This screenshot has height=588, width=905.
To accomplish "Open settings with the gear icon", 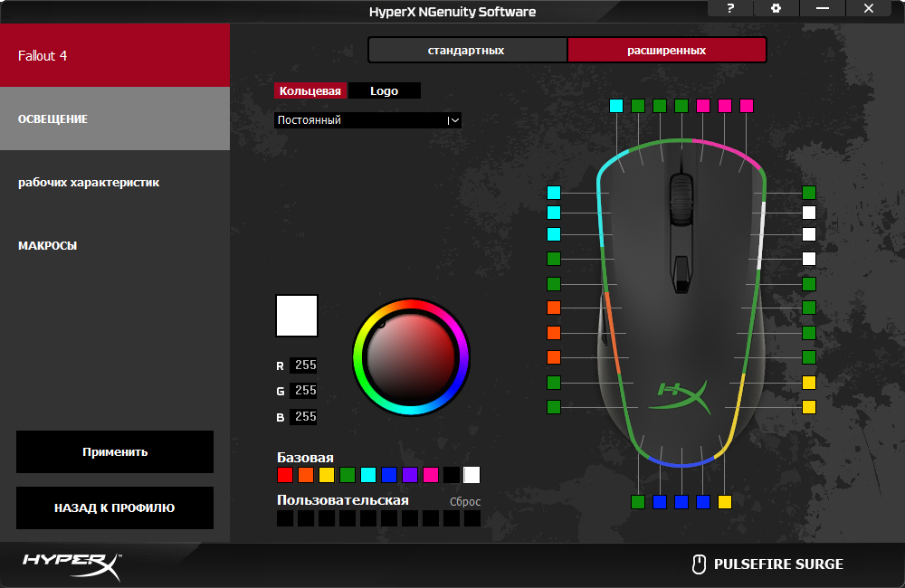I will (x=776, y=8).
